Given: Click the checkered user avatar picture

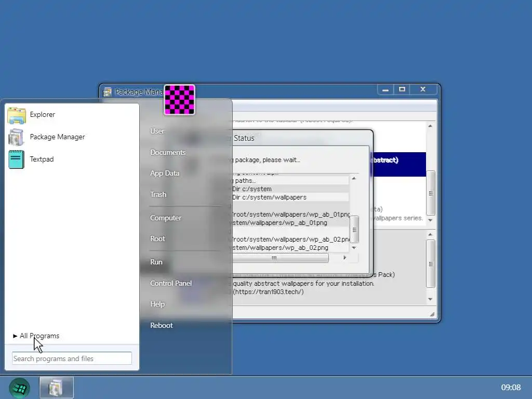Looking at the screenshot, I should 179,100.
